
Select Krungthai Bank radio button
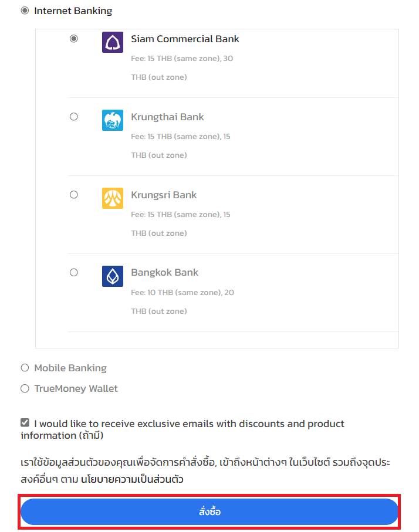click(73, 117)
